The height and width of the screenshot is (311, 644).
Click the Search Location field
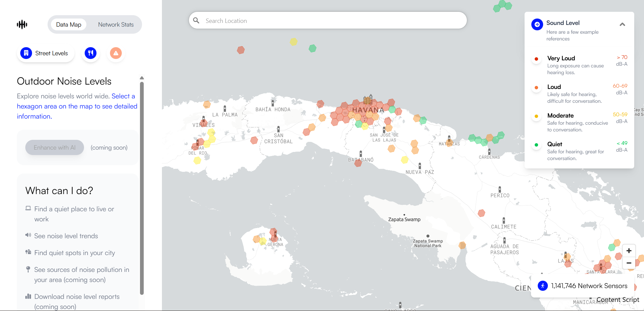click(x=328, y=21)
